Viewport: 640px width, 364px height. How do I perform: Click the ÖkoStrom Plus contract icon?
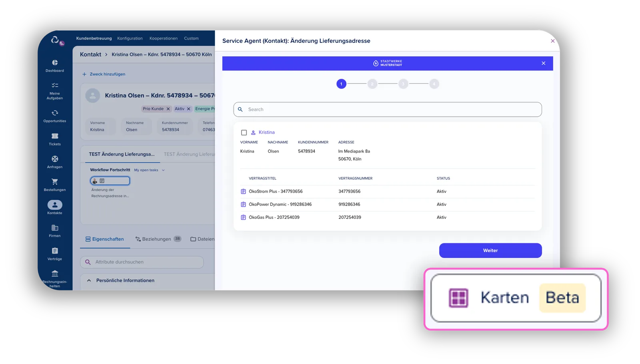243,191
